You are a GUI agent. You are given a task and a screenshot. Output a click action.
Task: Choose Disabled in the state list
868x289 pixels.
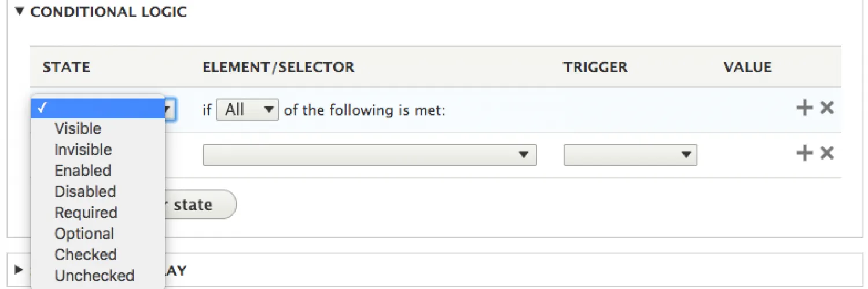pyautogui.click(x=85, y=191)
